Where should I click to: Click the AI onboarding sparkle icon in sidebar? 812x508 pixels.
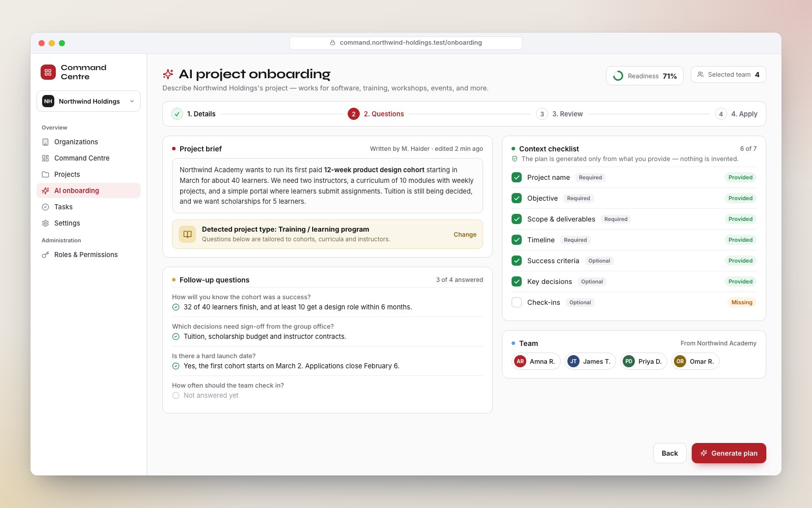(x=45, y=190)
